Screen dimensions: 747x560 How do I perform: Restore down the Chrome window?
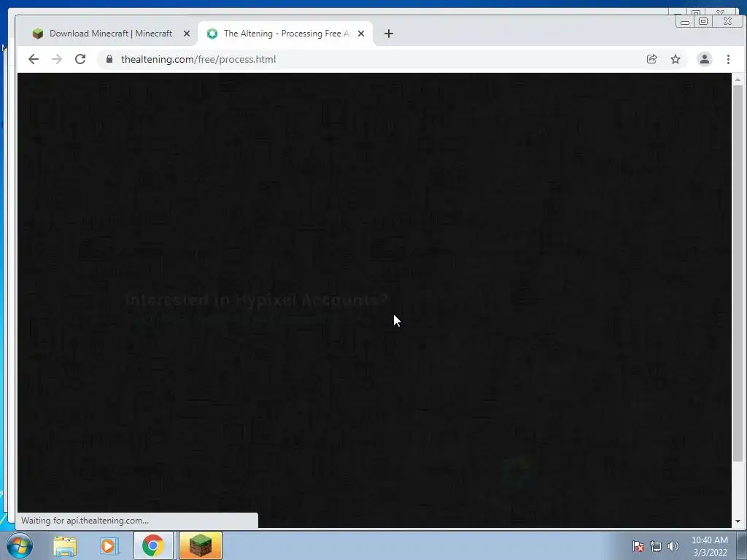[703, 21]
